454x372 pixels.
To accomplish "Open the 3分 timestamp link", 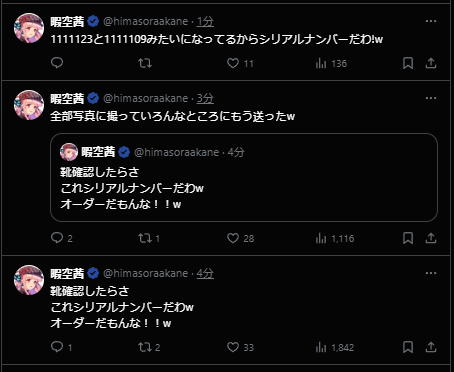I will pyautogui.click(x=205, y=98).
